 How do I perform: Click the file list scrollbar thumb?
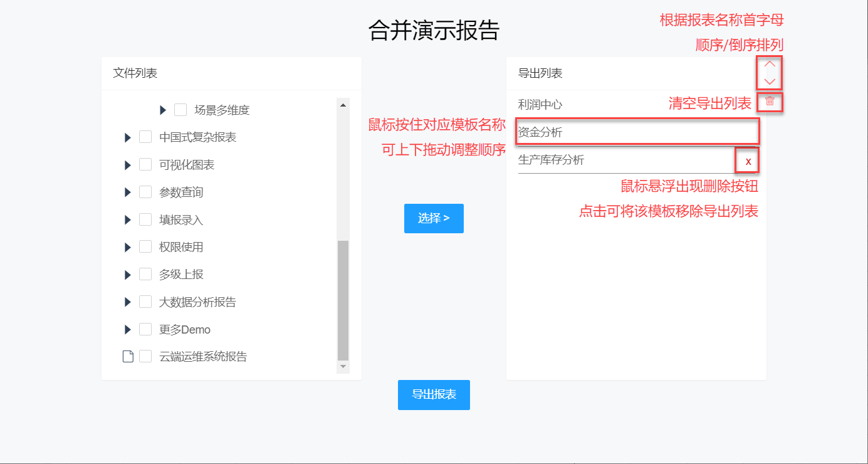(x=343, y=300)
